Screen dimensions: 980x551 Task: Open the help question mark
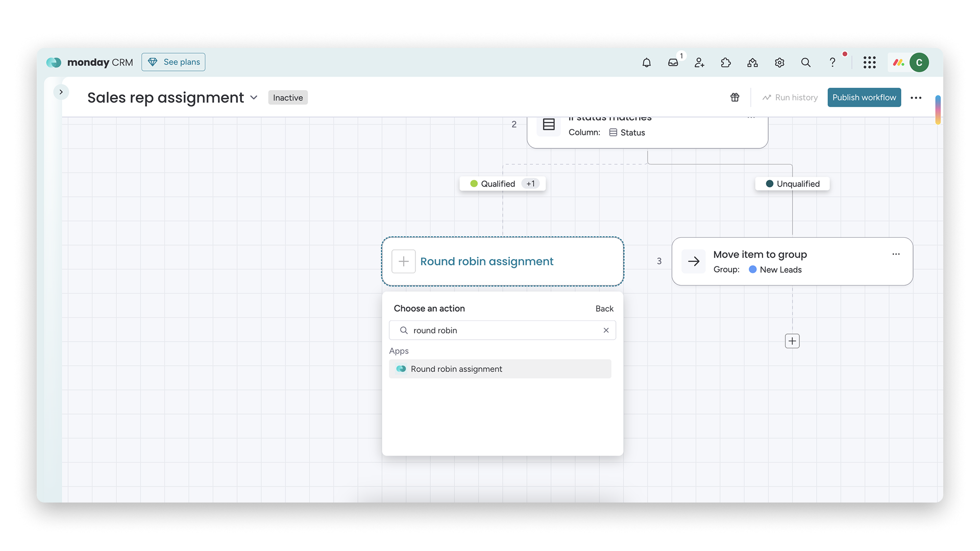pyautogui.click(x=832, y=62)
